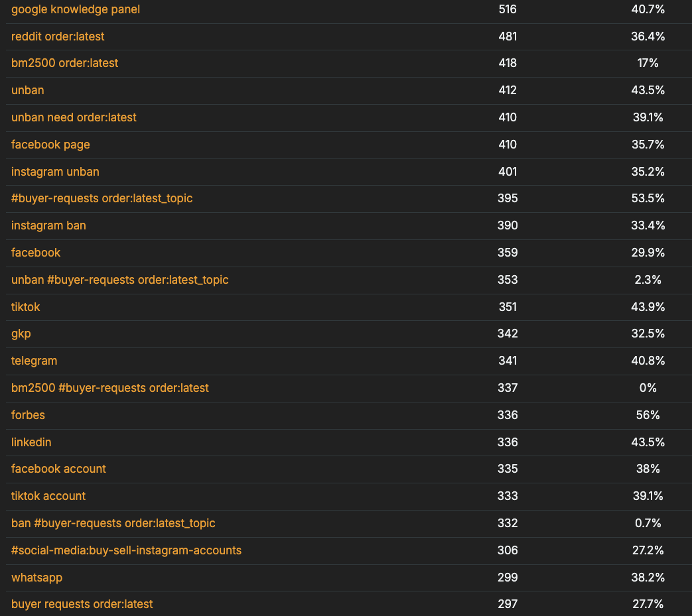692x616 pixels.
Task: Select the "unban" search term link
Action: pyautogui.click(x=28, y=90)
